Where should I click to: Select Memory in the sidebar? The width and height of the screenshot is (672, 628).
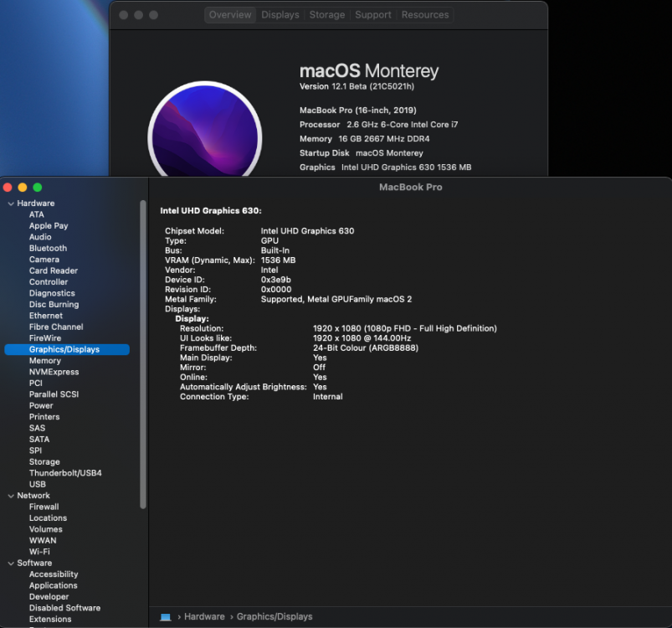click(45, 361)
